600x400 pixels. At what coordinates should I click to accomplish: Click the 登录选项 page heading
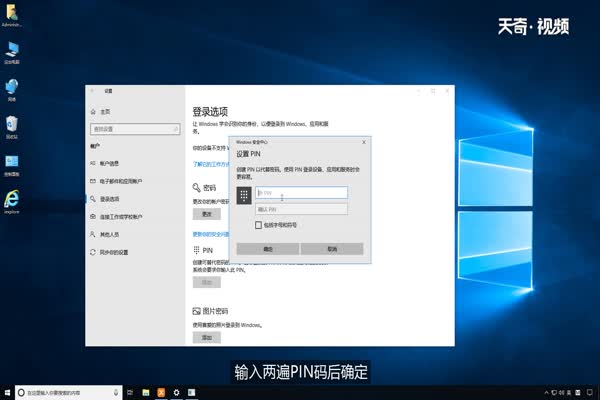point(210,112)
